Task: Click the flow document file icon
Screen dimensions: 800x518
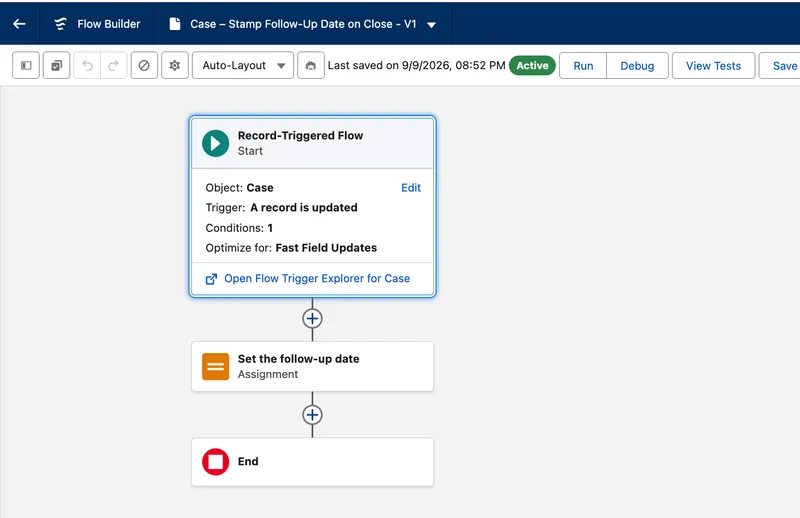Action: pos(175,24)
